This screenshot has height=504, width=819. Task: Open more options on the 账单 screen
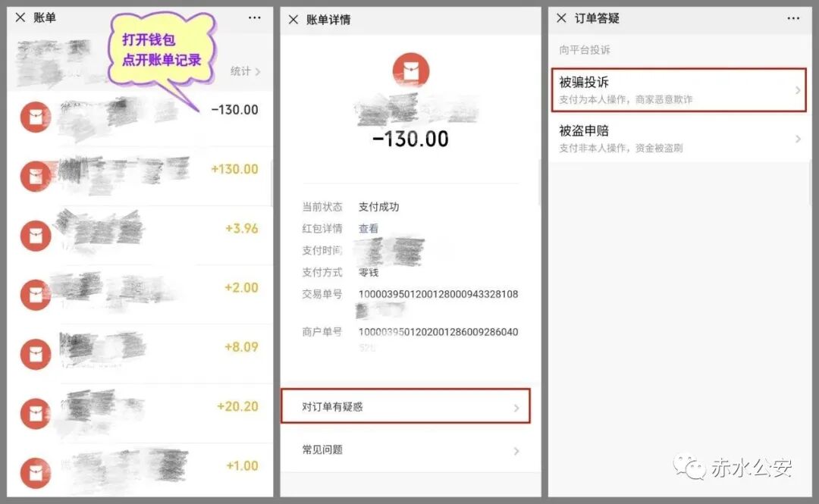(x=254, y=17)
